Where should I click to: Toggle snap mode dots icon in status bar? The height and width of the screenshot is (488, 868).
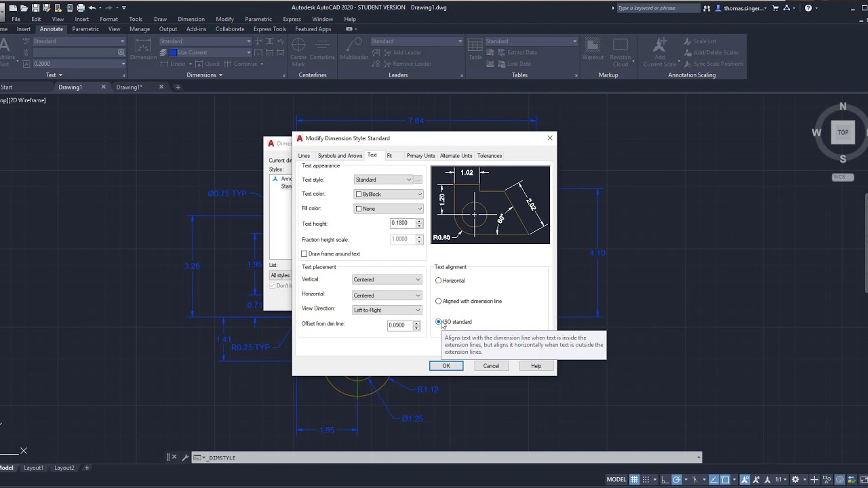(646, 479)
